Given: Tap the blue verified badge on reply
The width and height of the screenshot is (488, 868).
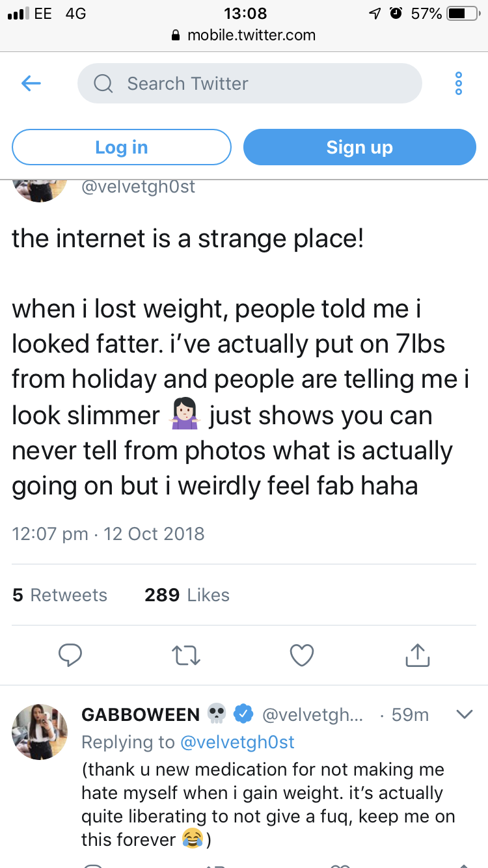Looking at the screenshot, I should coord(243,714).
